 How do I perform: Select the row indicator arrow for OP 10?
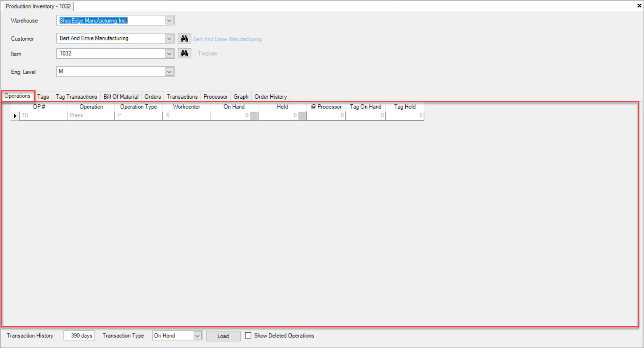coord(15,116)
